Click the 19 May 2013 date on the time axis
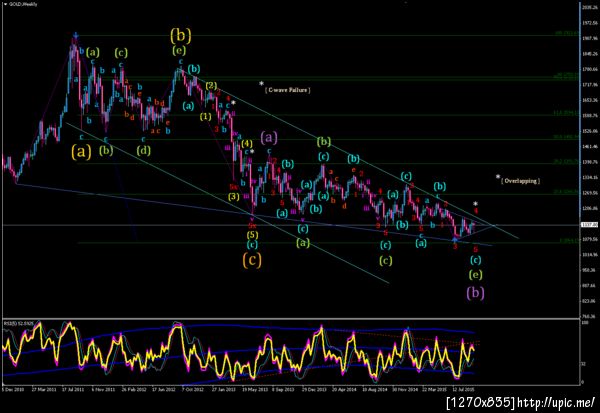The image size is (600, 413). click(x=256, y=389)
